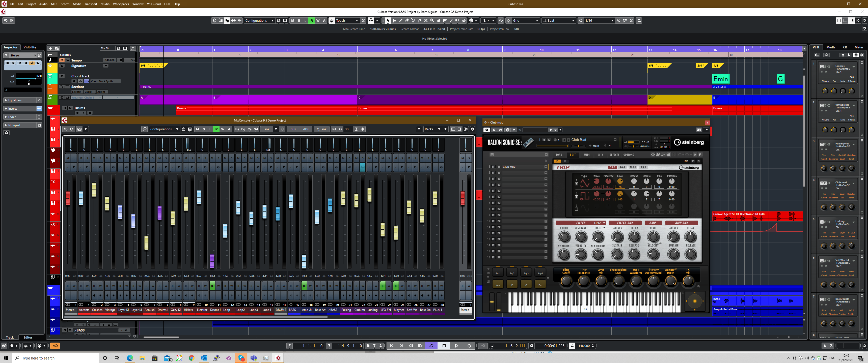Viewport: 868px width, 363px height.
Task: Click HALion plug-in power activate icon
Action: pyautogui.click(x=486, y=130)
